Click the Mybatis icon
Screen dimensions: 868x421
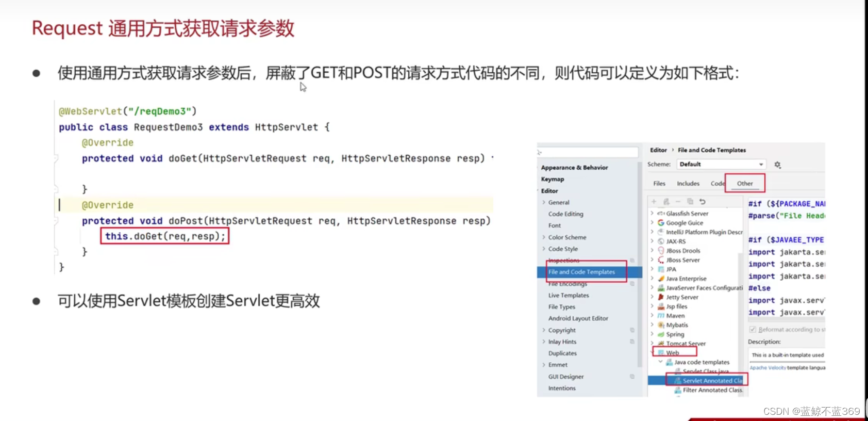coord(661,325)
